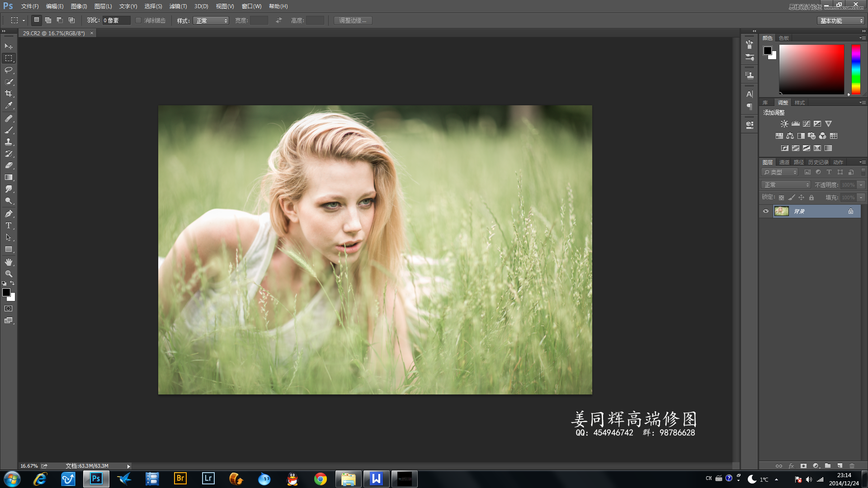The image size is (868, 488).
Task: Select the Hand tool
Action: pyautogui.click(x=9, y=262)
